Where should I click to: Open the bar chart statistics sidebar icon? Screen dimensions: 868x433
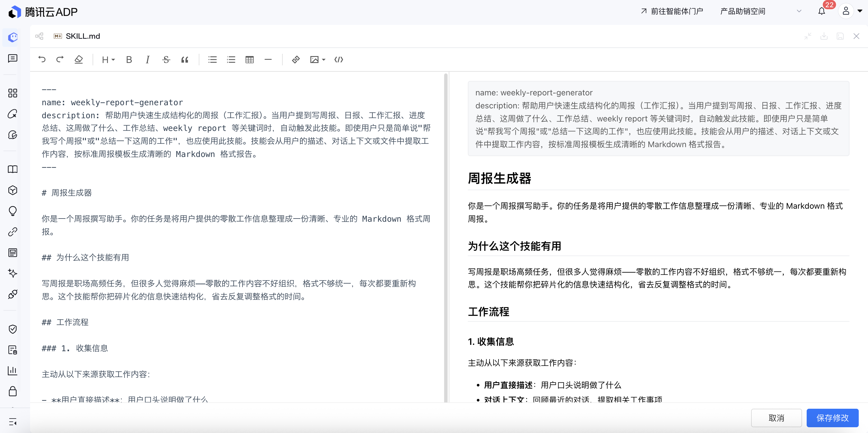tap(13, 370)
